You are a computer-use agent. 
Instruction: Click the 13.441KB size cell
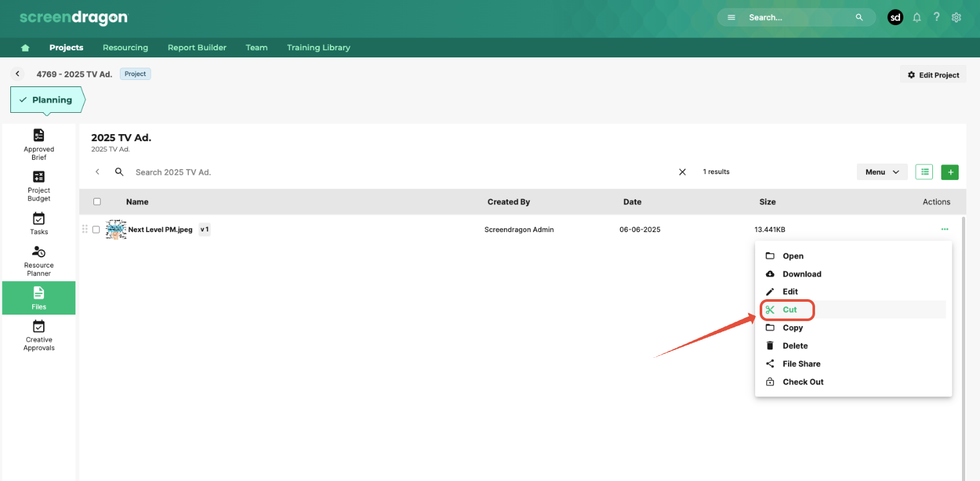click(770, 230)
